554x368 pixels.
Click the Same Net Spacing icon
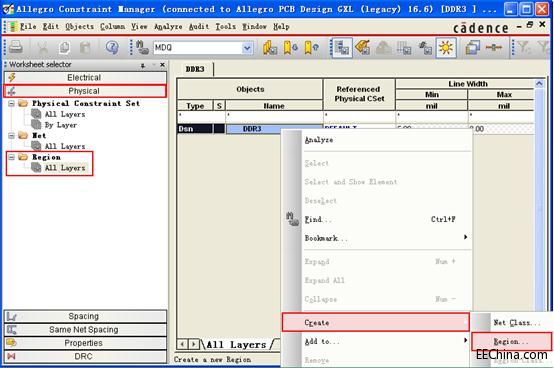pyautogui.click(x=12, y=330)
